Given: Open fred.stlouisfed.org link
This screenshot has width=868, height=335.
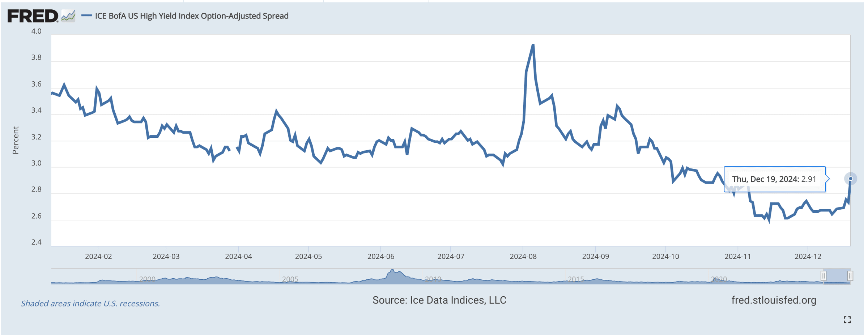Looking at the screenshot, I should coord(774,300).
